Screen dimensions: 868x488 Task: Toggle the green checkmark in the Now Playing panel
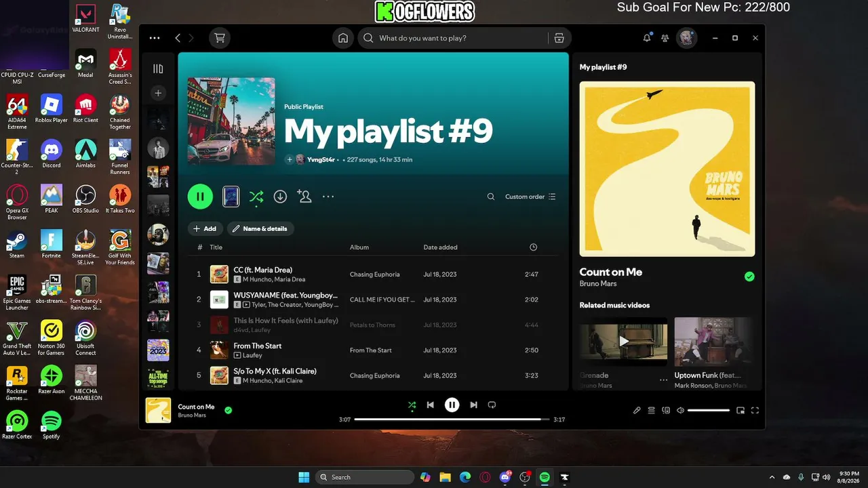coord(749,277)
